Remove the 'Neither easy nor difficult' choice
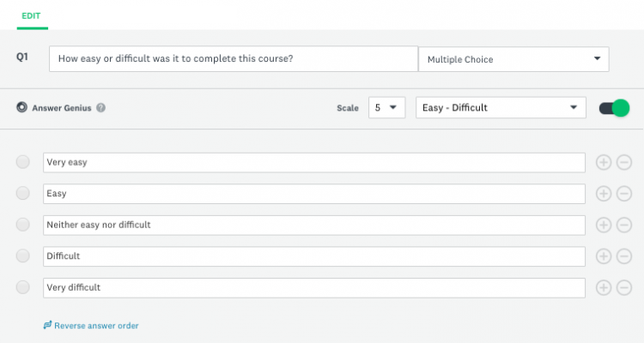The width and height of the screenshot is (644, 343). click(624, 225)
